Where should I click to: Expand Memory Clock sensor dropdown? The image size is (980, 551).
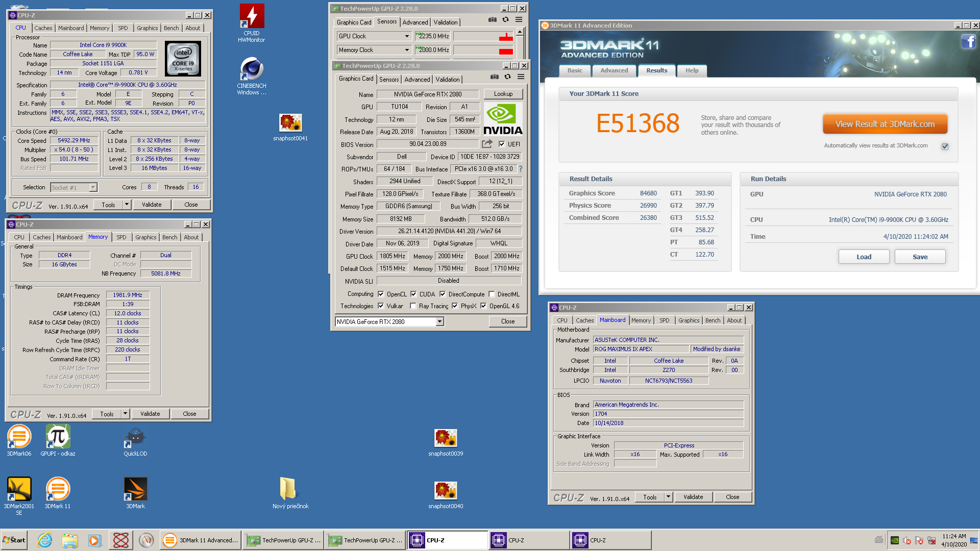pyautogui.click(x=407, y=50)
